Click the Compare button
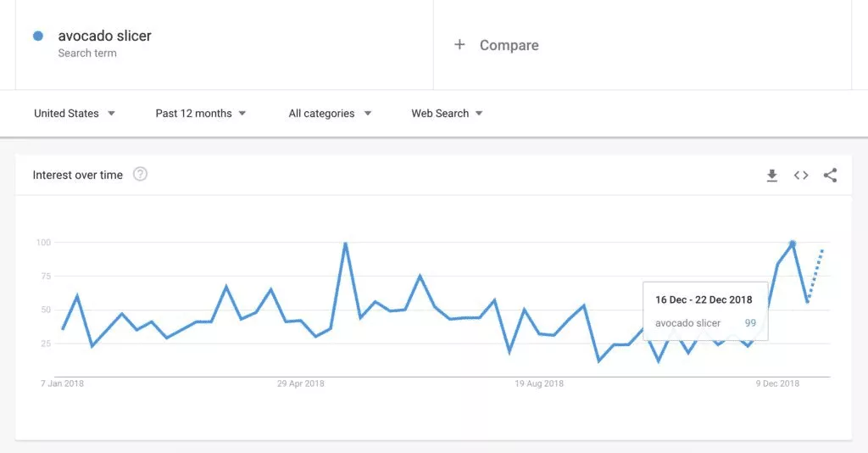The width and height of the screenshot is (868, 453). (509, 45)
